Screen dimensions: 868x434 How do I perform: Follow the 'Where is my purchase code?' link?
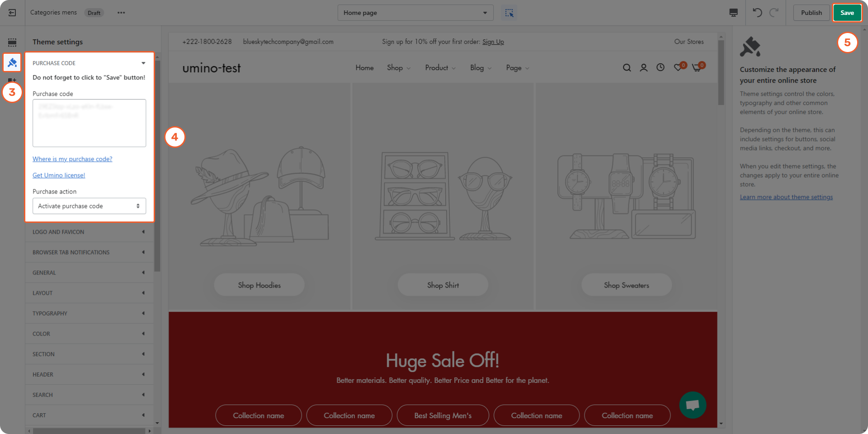click(x=72, y=159)
